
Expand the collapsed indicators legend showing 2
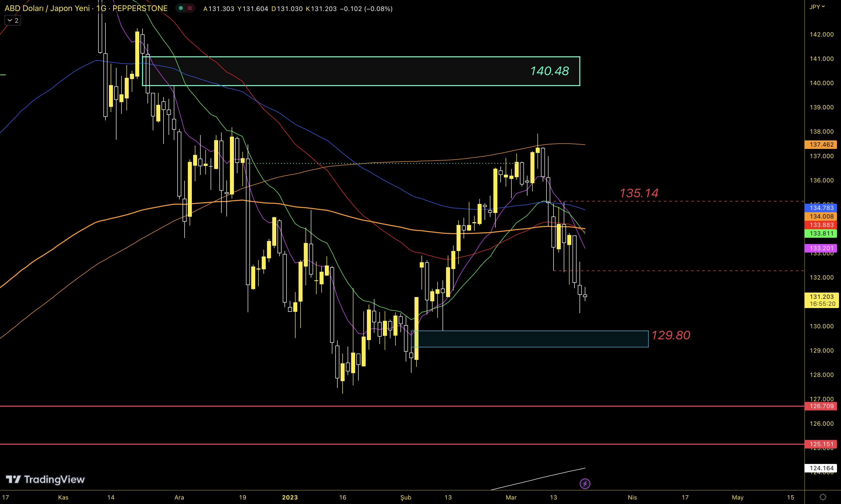pyautogui.click(x=13, y=20)
